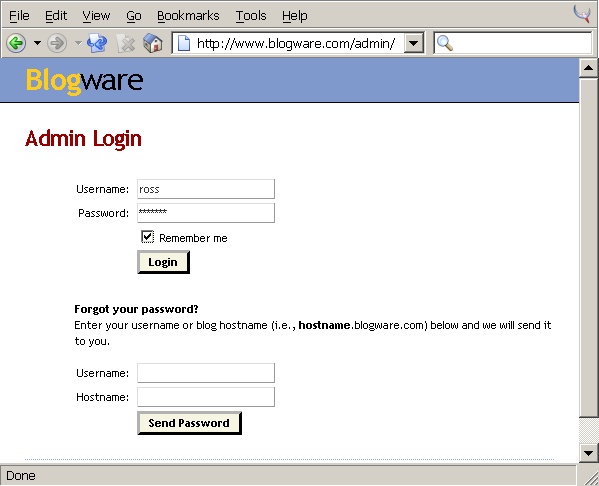Click the magnifier search engine icon
Screen dimensions: 599x486
tap(445, 43)
